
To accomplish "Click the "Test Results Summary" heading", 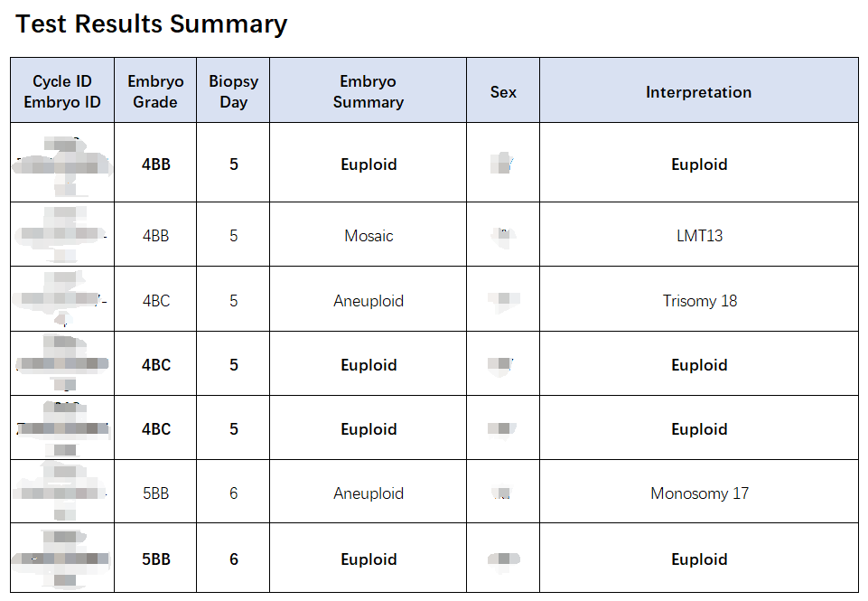I will pyautogui.click(x=152, y=24).
